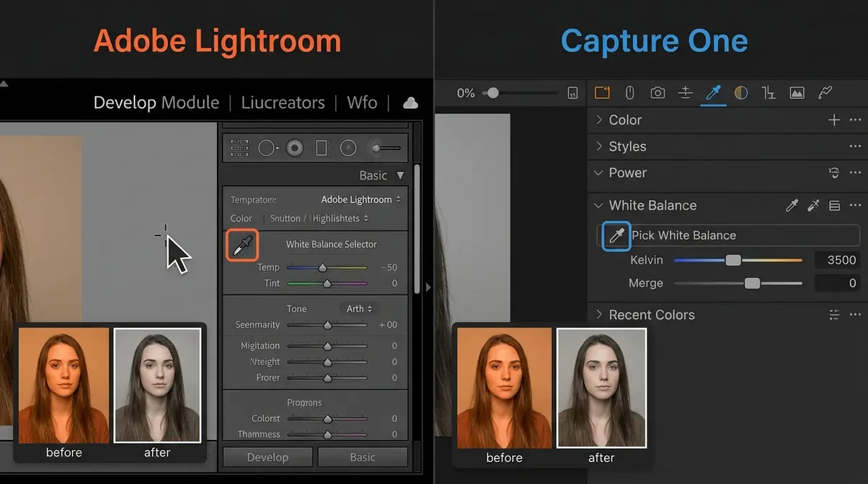Click the Pick White Balance field
868x484 pixels.
coord(730,236)
